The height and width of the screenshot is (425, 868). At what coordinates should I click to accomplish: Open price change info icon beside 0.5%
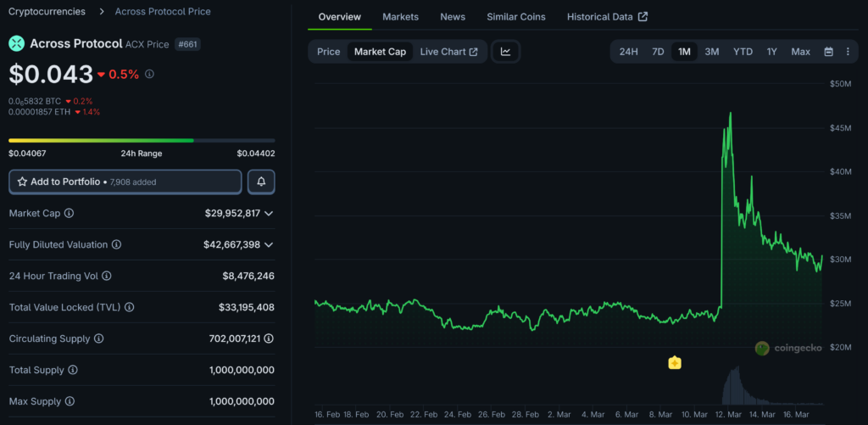pos(149,74)
